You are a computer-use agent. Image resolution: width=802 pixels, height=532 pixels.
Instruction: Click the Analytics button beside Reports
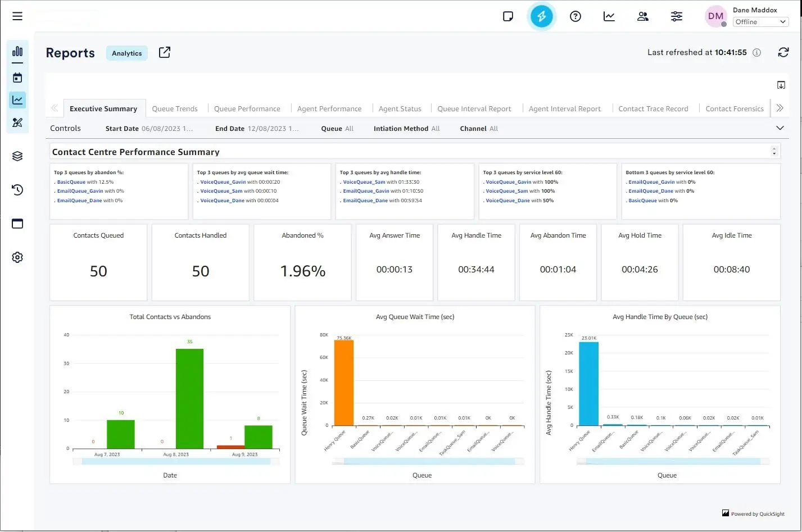pos(126,53)
